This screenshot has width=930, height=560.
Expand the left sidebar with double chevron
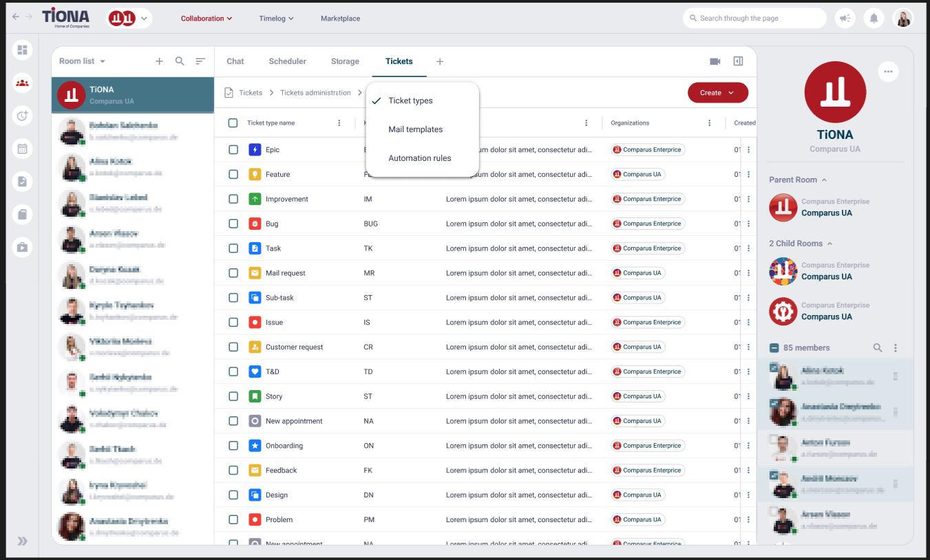(23, 541)
